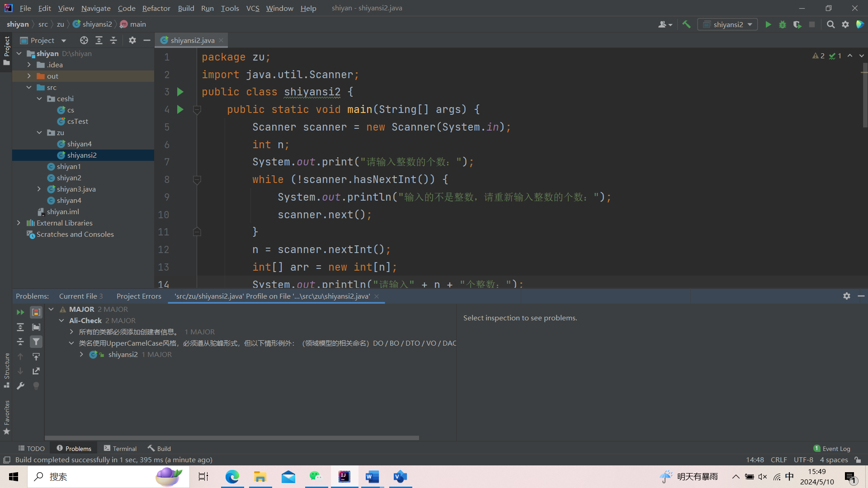Image resolution: width=868 pixels, height=488 pixels.
Task: Open the Terminal tool window
Action: click(120, 448)
